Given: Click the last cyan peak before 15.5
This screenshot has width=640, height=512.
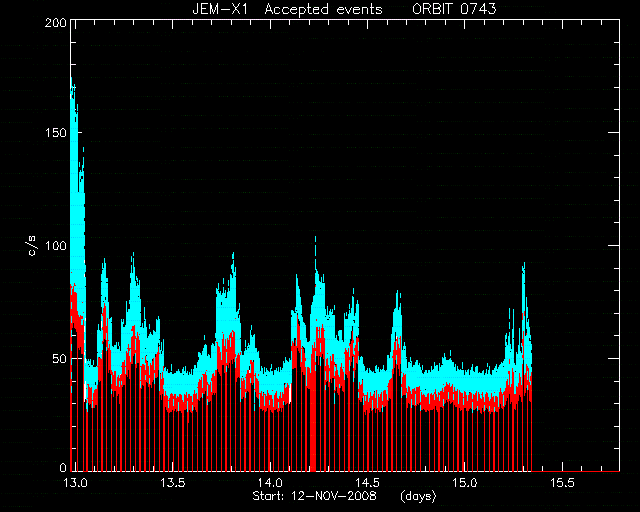Looking at the screenshot, I should coord(524,267).
